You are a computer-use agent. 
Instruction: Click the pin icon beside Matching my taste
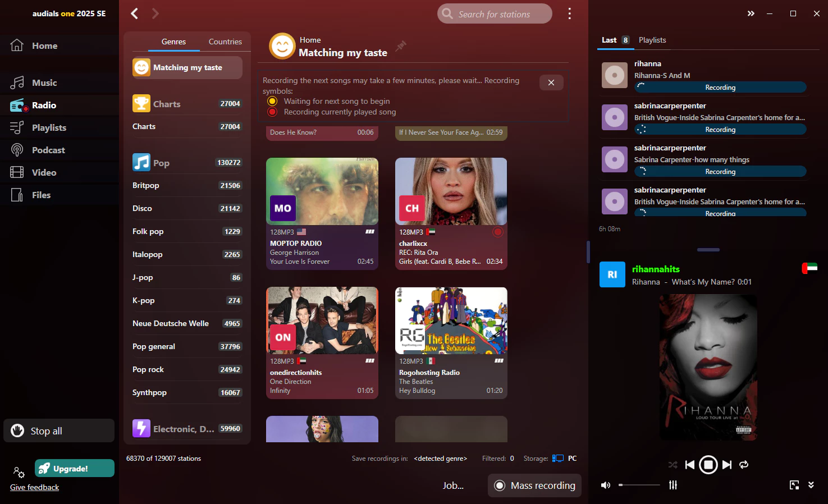pyautogui.click(x=400, y=46)
